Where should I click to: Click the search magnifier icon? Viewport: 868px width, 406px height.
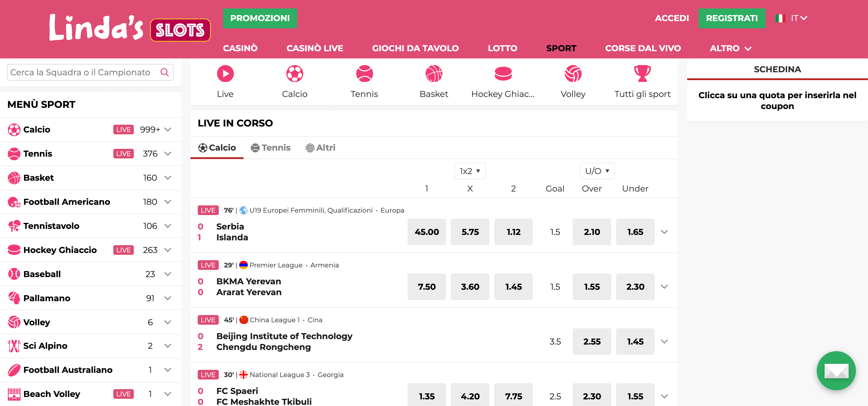(165, 72)
